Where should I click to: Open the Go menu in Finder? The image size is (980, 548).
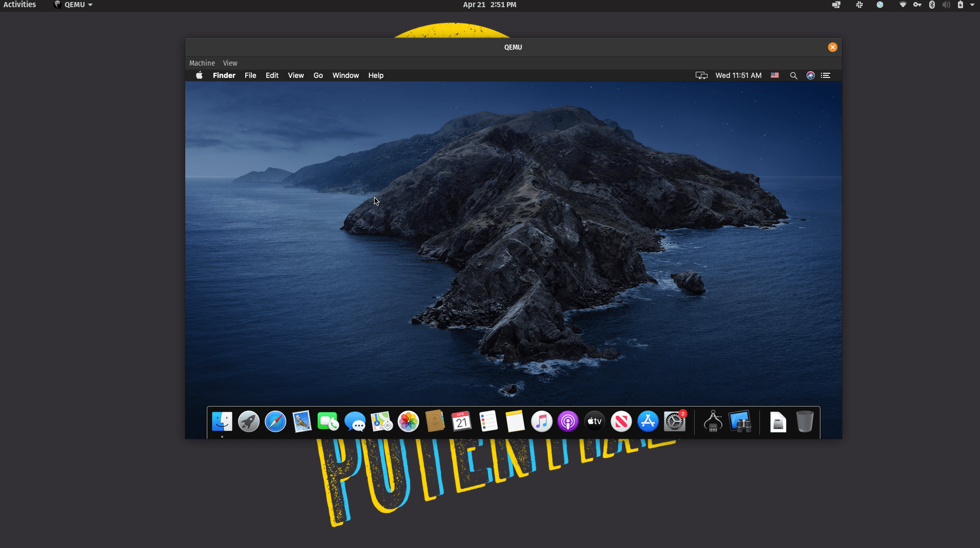click(x=318, y=75)
